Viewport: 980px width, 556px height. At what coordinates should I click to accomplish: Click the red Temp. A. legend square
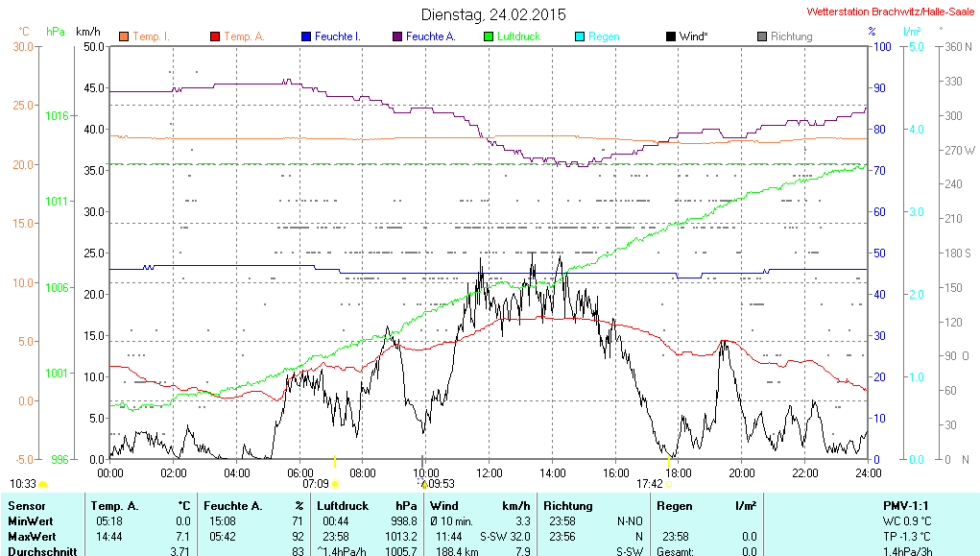click(215, 36)
